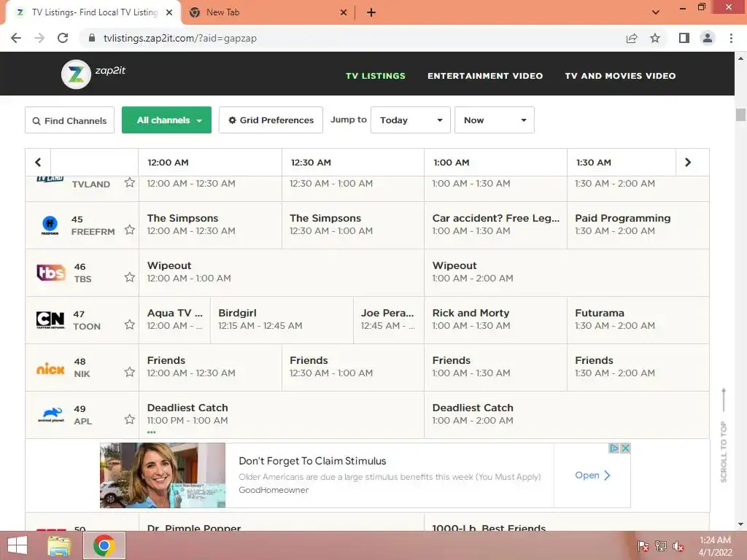This screenshot has height=560, width=747.
Task: Open The Simpsons 12:00 AM listing
Action: 210,225
